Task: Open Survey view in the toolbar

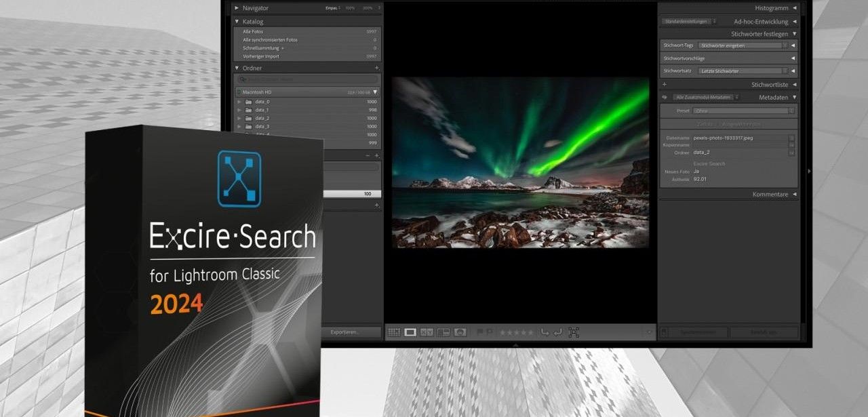Action: pyautogui.click(x=443, y=332)
